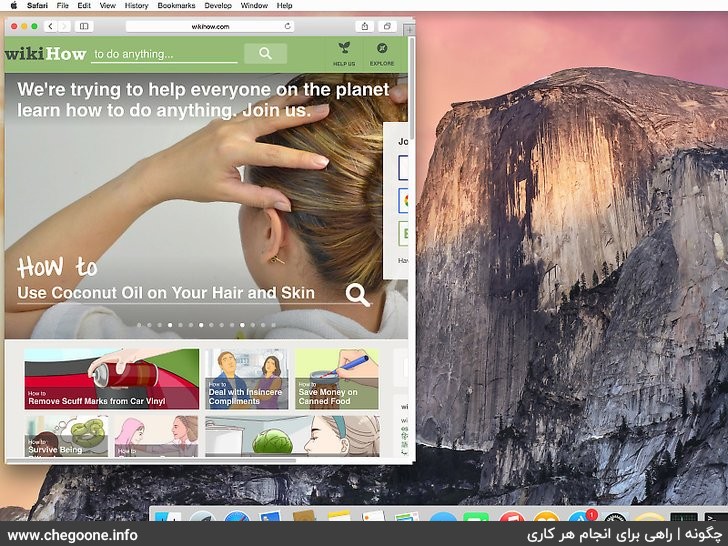Open 'Save Money on Canned Food' article
728x546 pixels.
pos(337,379)
